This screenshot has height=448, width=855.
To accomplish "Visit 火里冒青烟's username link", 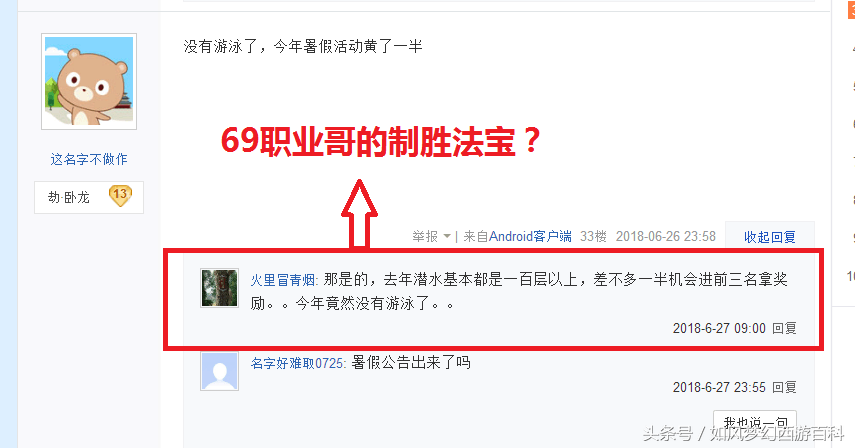I will point(283,280).
